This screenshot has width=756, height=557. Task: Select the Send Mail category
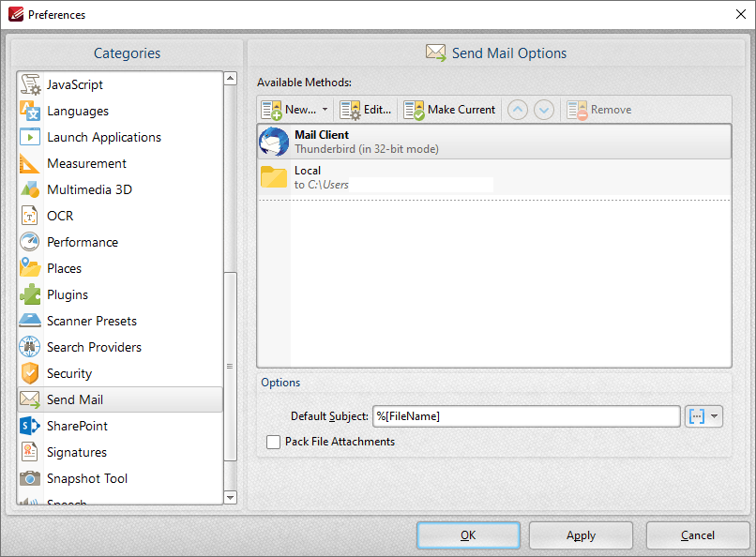[x=120, y=399]
